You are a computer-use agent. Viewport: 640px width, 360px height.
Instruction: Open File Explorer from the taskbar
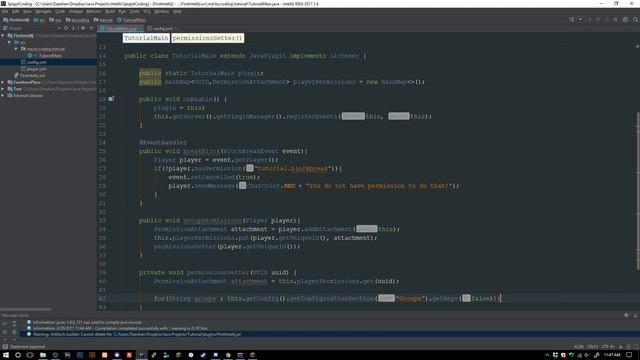(x=42, y=355)
